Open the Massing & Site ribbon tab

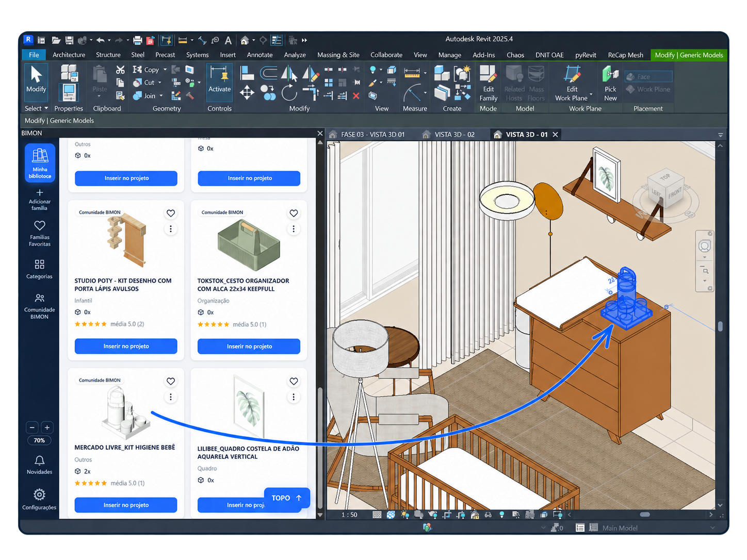[x=338, y=55]
